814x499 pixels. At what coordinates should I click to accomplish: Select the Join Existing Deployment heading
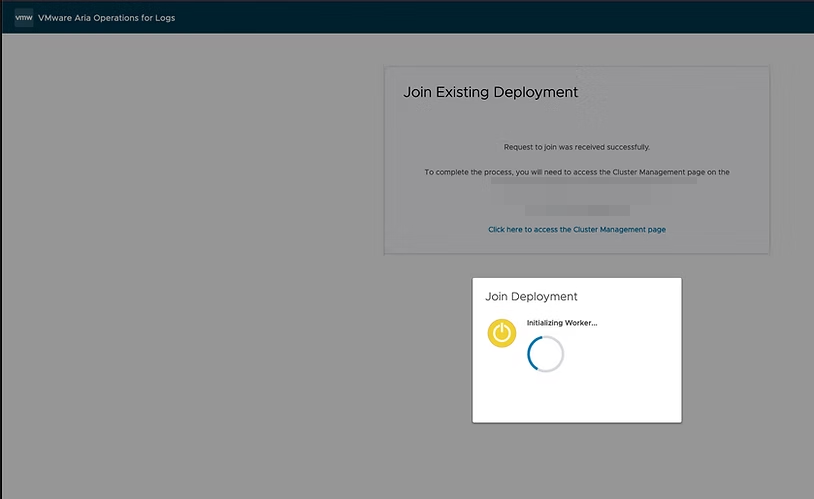[490, 92]
